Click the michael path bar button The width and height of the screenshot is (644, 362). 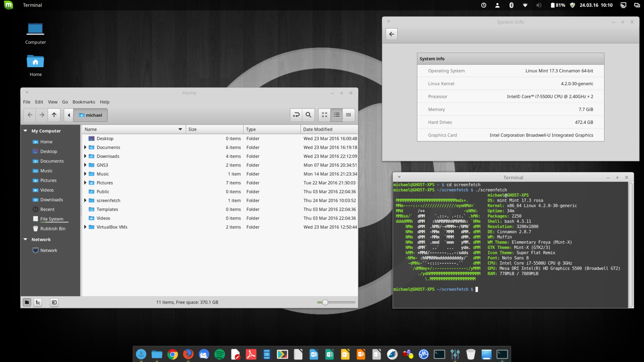pyautogui.click(x=91, y=115)
